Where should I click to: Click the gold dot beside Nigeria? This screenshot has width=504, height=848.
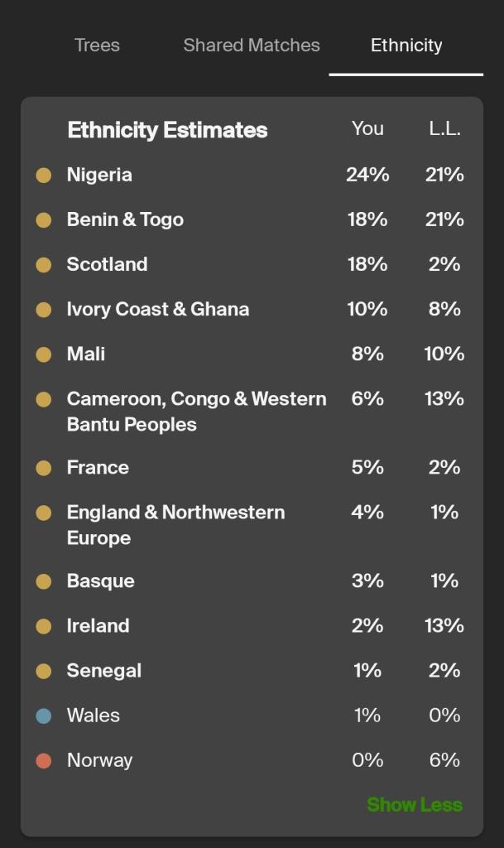pyautogui.click(x=44, y=175)
